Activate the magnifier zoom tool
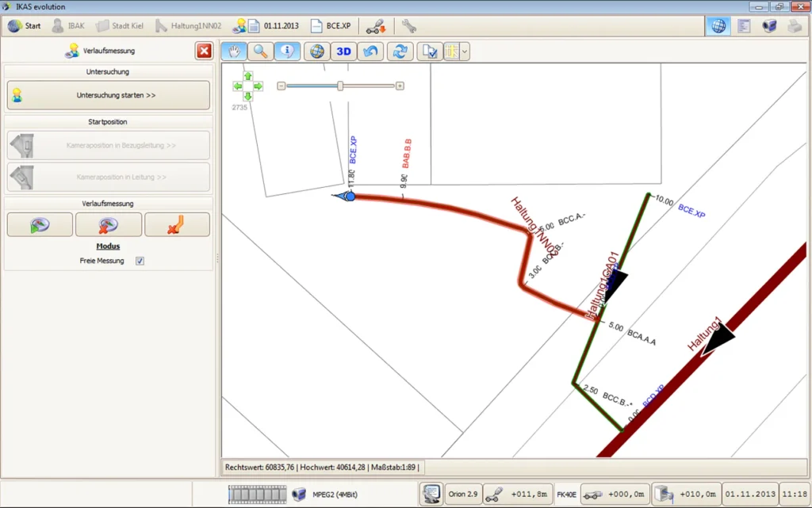The height and width of the screenshot is (508, 812). coord(260,52)
